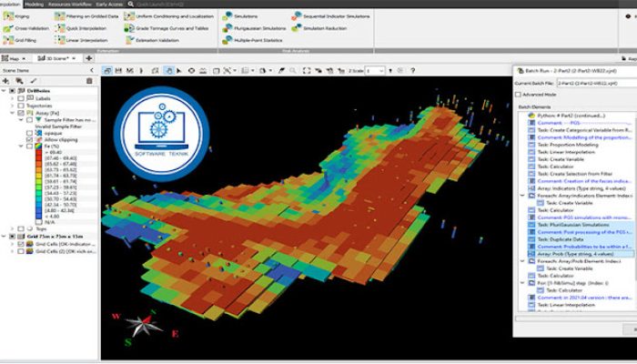Toggle the Labels checkbox under Drillholes
Image resolution: width=637 pixels, height=364 pixels.
[21, 98]
